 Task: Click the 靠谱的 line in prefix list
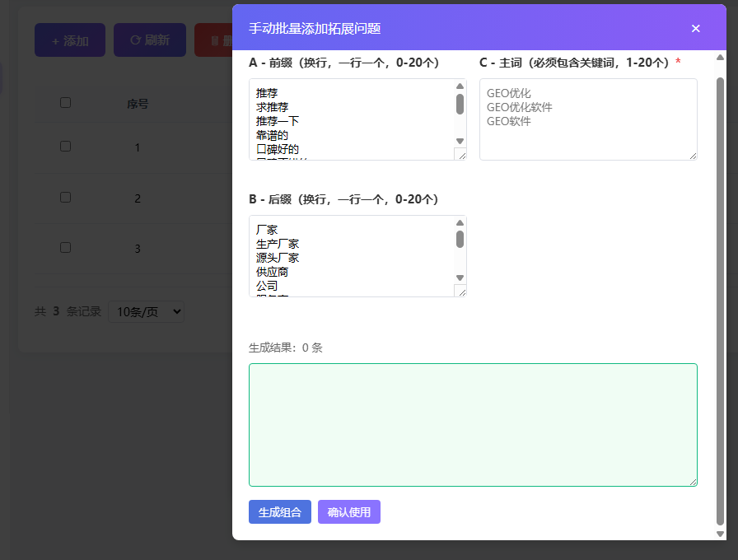pos(272,136)
